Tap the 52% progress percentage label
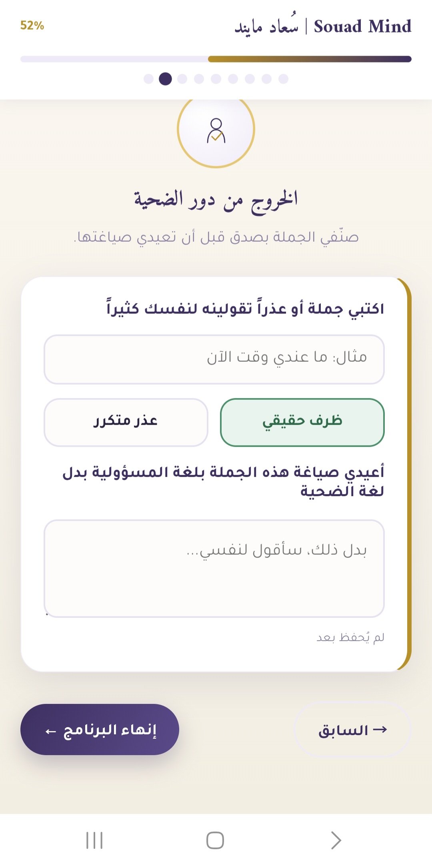Screen dimensions: 432x868 click(x=32, y=26)
